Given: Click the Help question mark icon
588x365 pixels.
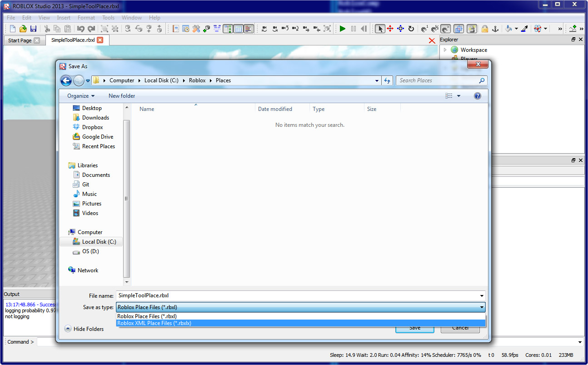Looking at the screenshot, I should coord(477,96).
